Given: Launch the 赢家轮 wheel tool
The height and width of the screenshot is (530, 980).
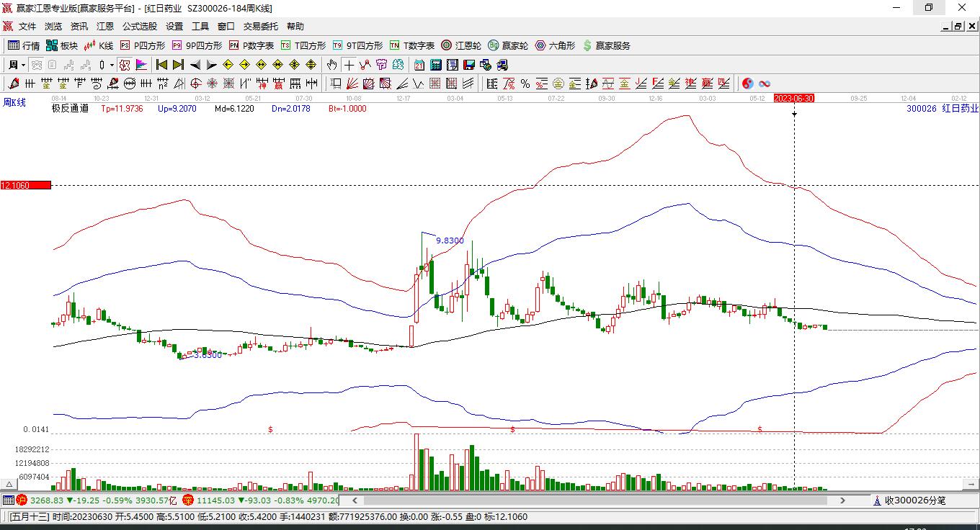Looking at the screenshot, I should [508, 45].
